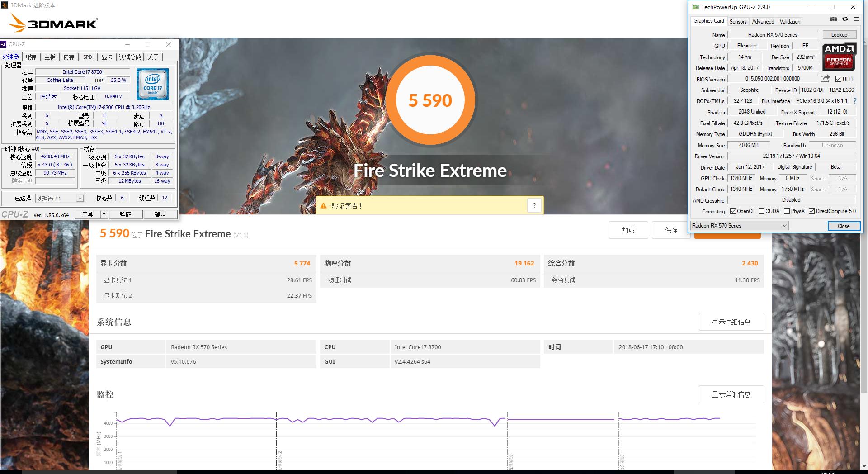Viewport: 868px width, 474px height.
Task: Click the GPU-Z refresh icon
Action: coord(844,19)
